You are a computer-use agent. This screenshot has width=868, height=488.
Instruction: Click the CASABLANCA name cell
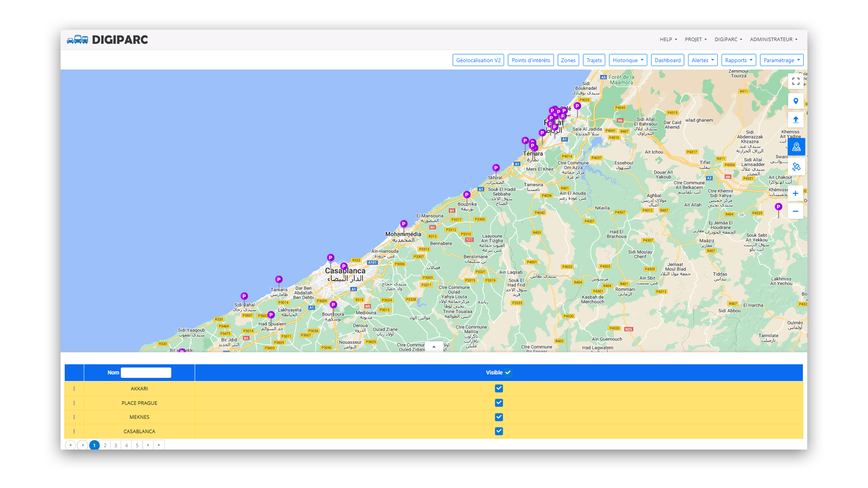point(139,432)
